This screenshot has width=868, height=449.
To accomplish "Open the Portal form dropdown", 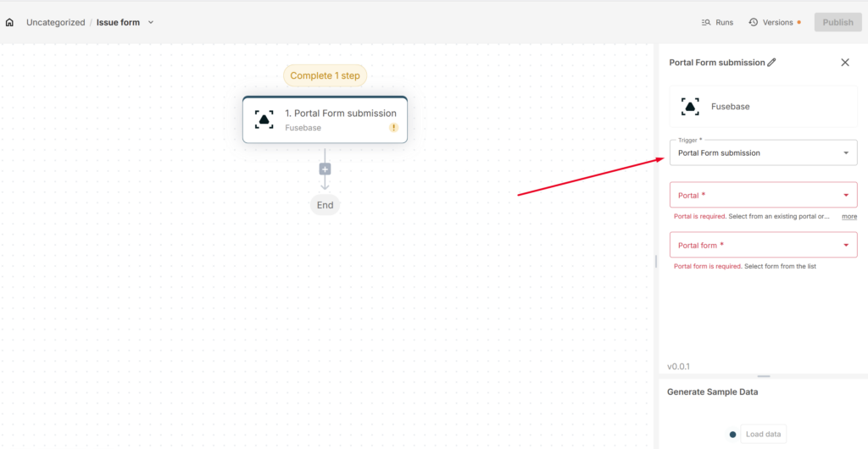I will click(764, 245).
